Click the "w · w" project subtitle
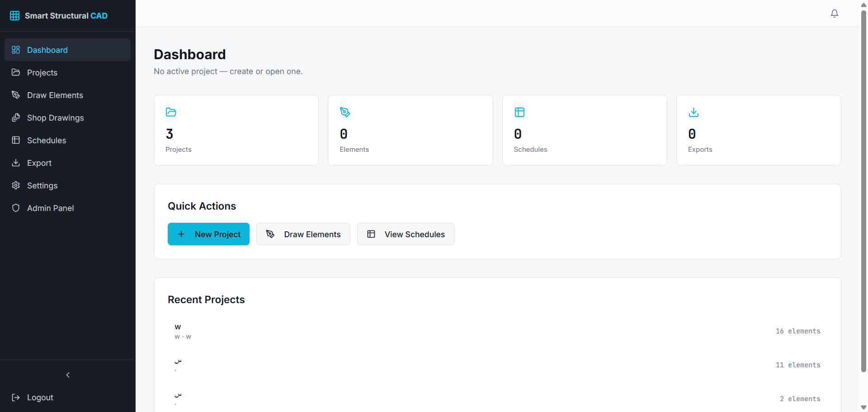This screenshot has width=868, height=412. coord(183,337)
